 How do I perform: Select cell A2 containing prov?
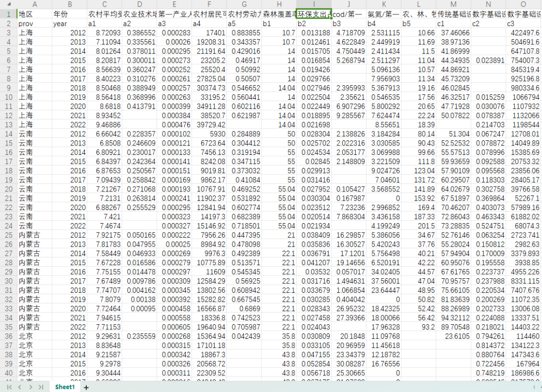click(35, 24)
